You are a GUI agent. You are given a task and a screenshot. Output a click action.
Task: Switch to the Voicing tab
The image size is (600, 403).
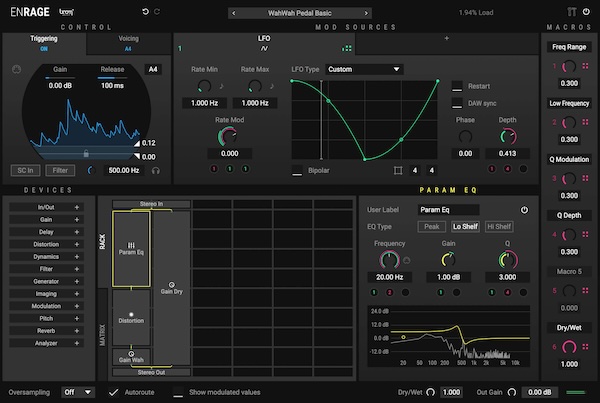[x=128, y=43]
